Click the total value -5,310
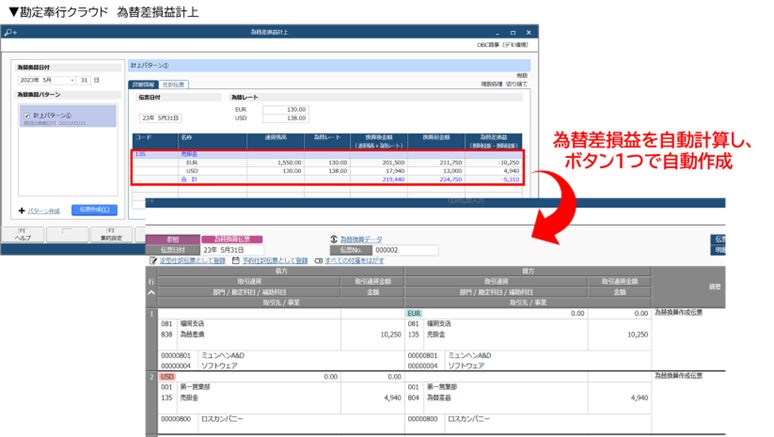Viewport: 774px width, 437px height. pos(510,179)
